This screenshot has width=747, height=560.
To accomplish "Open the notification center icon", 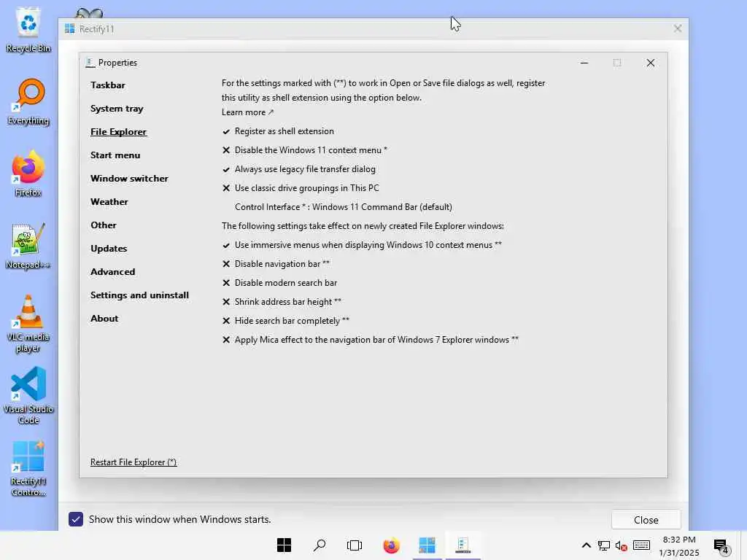I will pos(721,547).
